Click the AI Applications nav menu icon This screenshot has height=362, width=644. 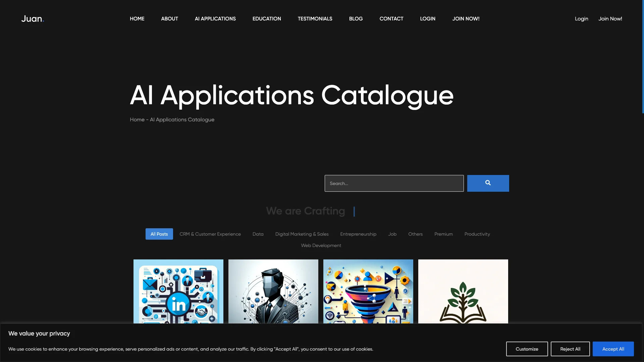coord(215,18)
